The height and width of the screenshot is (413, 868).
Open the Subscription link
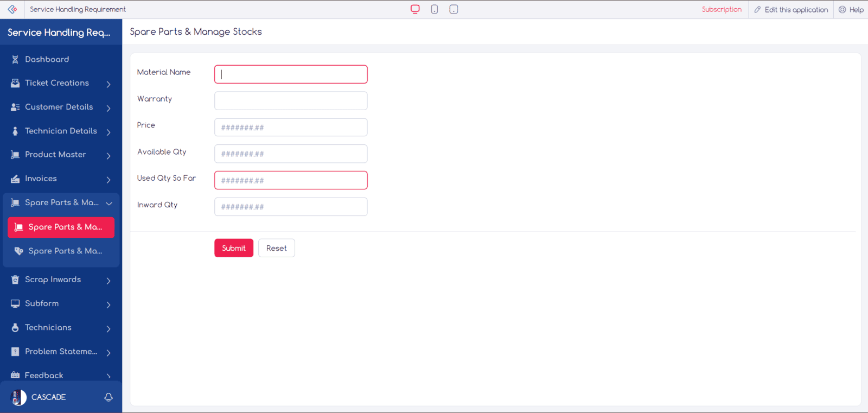(x=722, y=9)
